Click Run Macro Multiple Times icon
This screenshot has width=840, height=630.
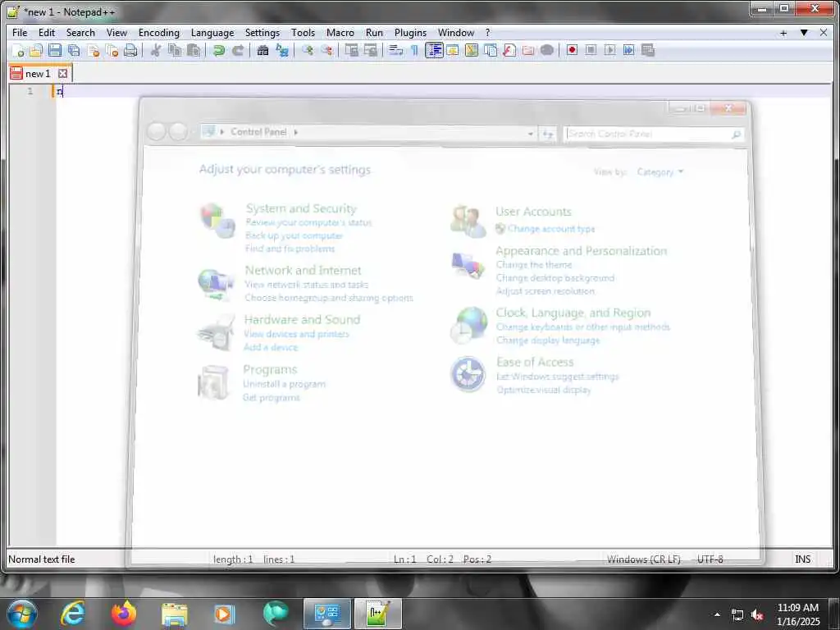point(629,50)
